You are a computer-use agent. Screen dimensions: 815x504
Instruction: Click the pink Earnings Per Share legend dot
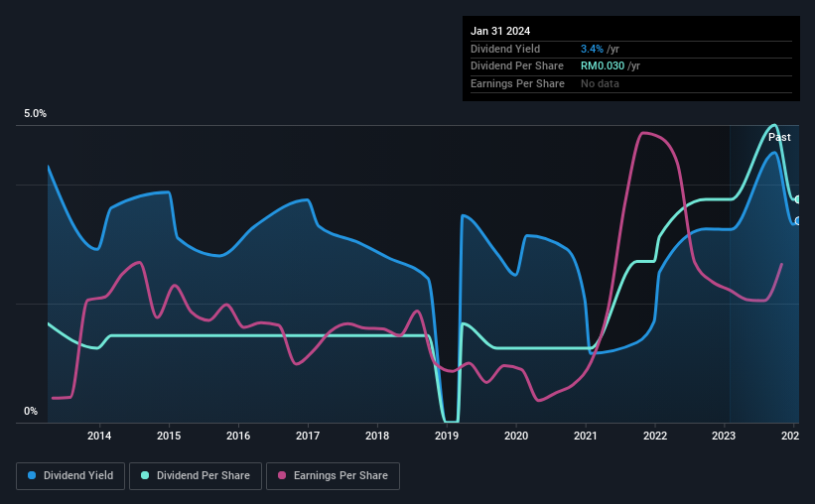[282, 475]
